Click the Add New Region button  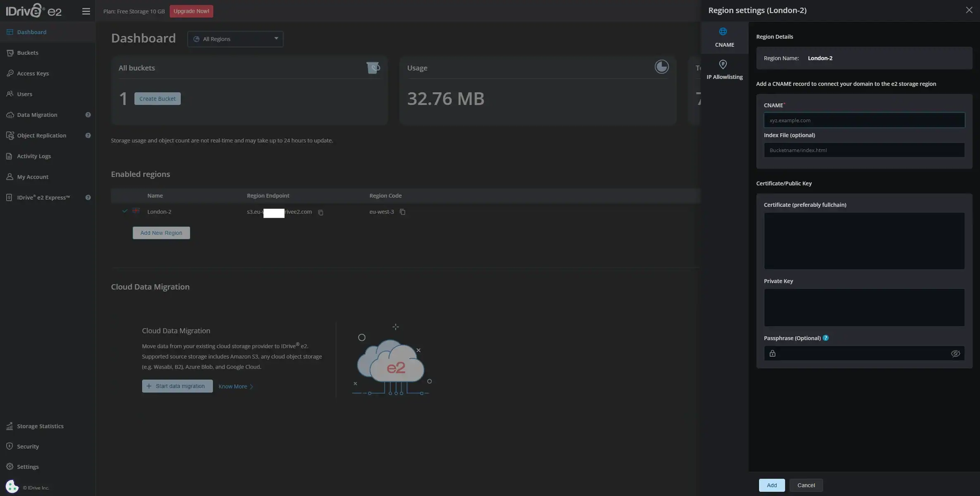(161, 233)
